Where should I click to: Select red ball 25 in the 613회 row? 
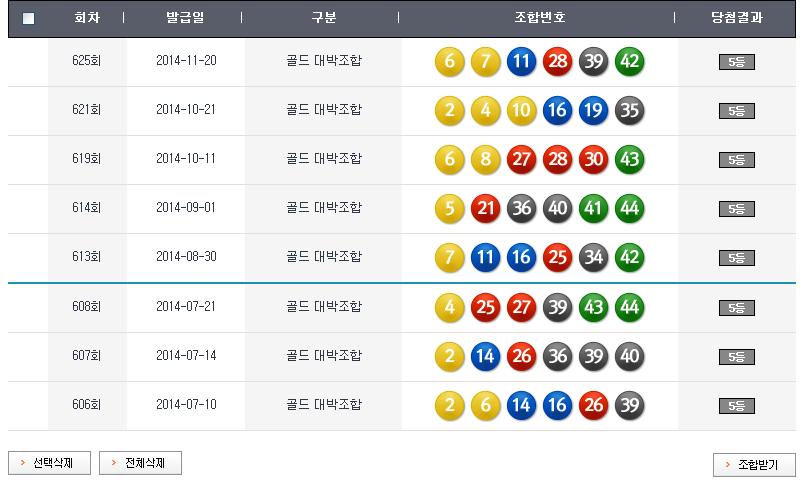click(x=558, y=258)
